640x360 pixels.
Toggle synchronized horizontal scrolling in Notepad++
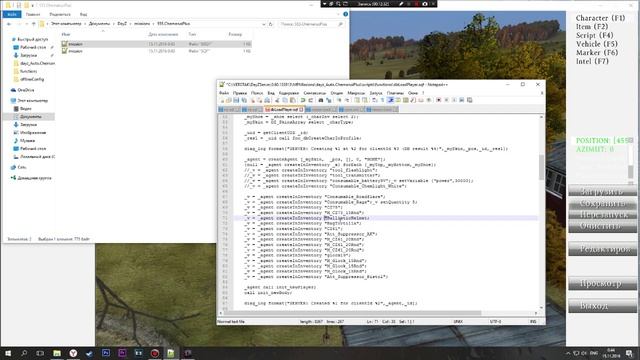point(364,100)
